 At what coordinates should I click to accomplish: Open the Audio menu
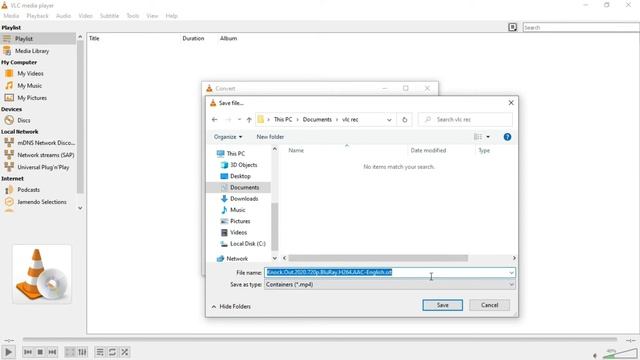63,16
